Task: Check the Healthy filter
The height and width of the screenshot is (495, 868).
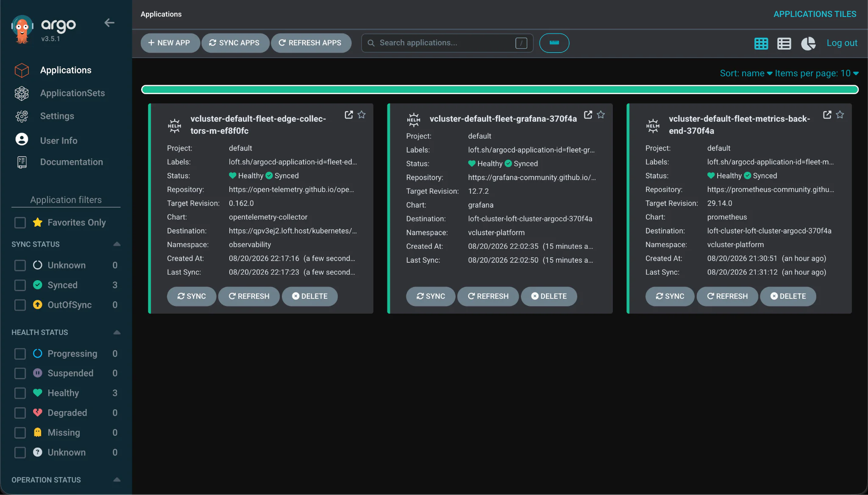Action: 20,393
